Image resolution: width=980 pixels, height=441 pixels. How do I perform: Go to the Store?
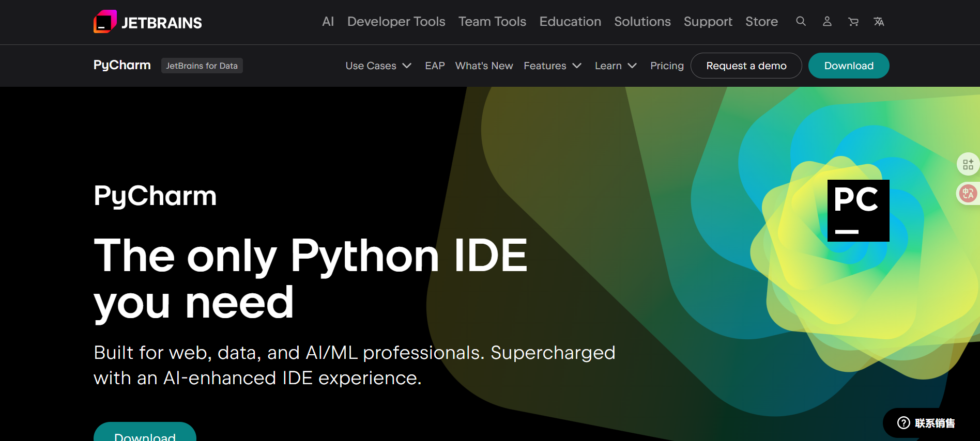click(x=761, y=22)
